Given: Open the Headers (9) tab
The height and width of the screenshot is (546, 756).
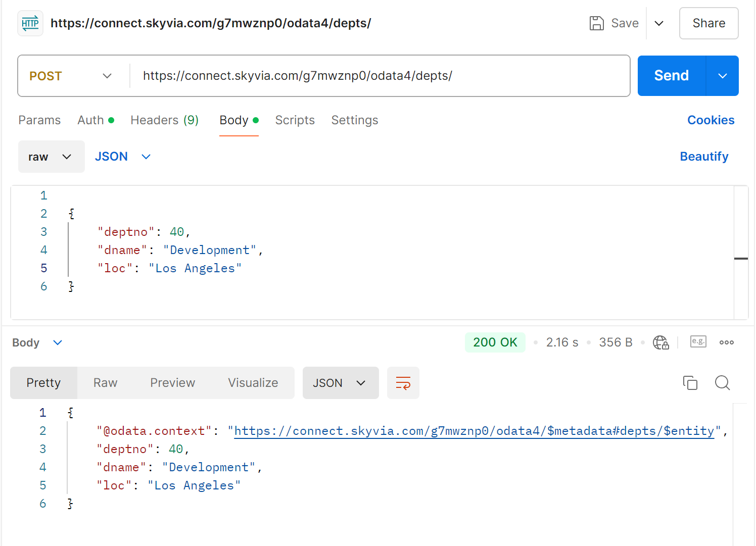Looking at the screenshot, I should pyautogui.click(x=164, y=120).
